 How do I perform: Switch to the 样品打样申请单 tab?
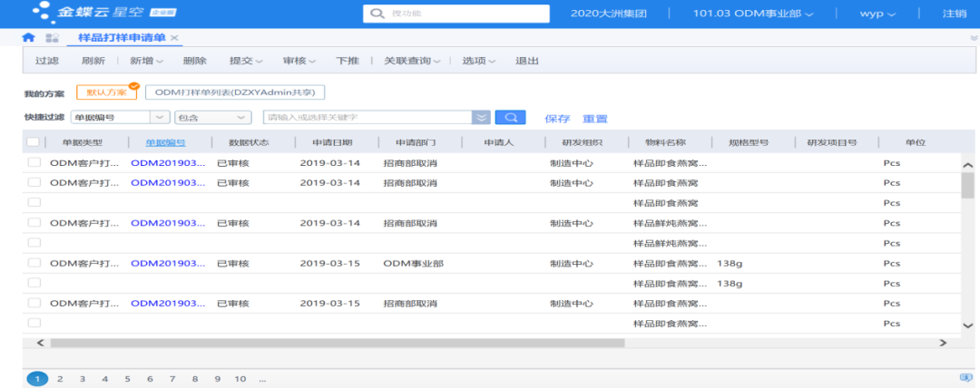pos(122,38)
